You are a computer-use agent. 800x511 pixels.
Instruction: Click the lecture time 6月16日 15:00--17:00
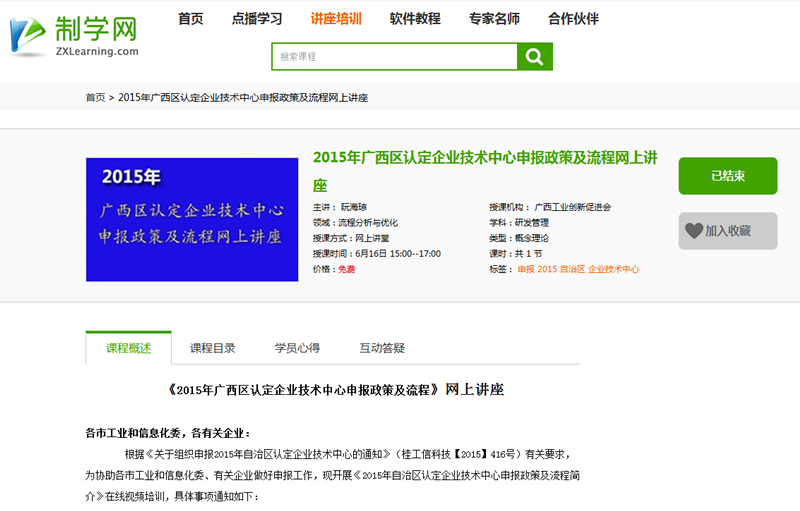tap(398, 253)
